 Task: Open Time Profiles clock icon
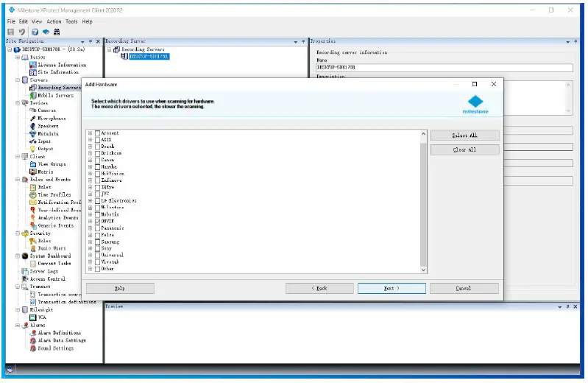click(x=33, y=194)
